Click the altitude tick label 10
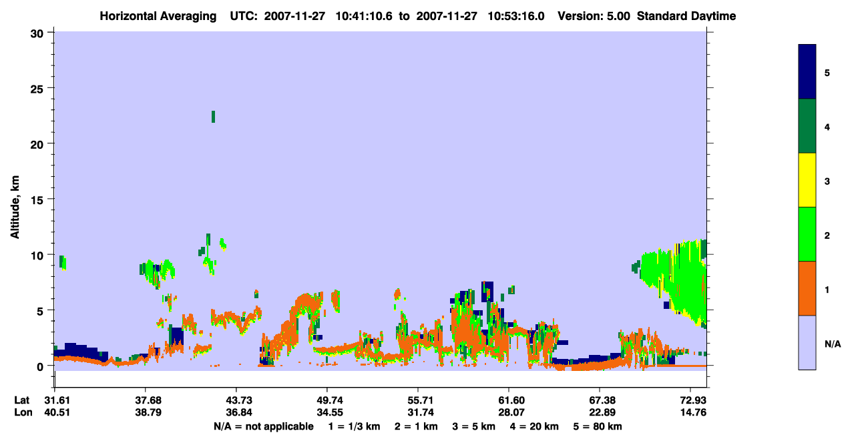The image size is (868, 445). click(39, 255)
